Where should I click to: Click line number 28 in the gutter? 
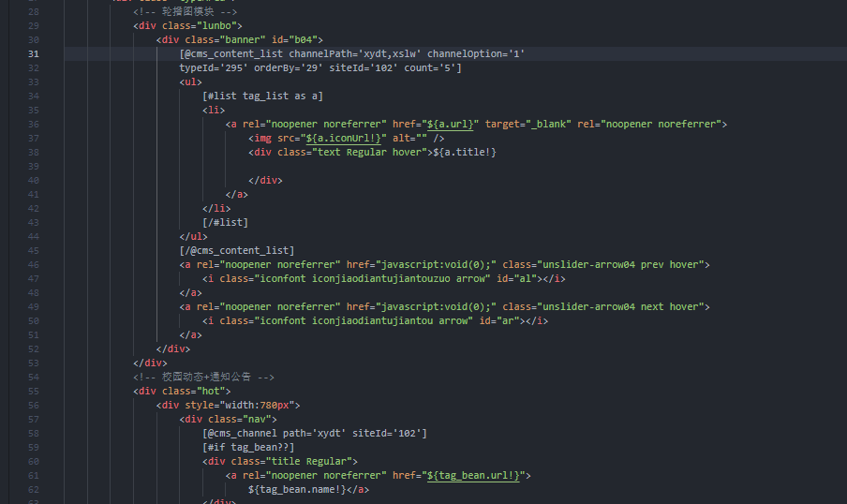point(34,12)
